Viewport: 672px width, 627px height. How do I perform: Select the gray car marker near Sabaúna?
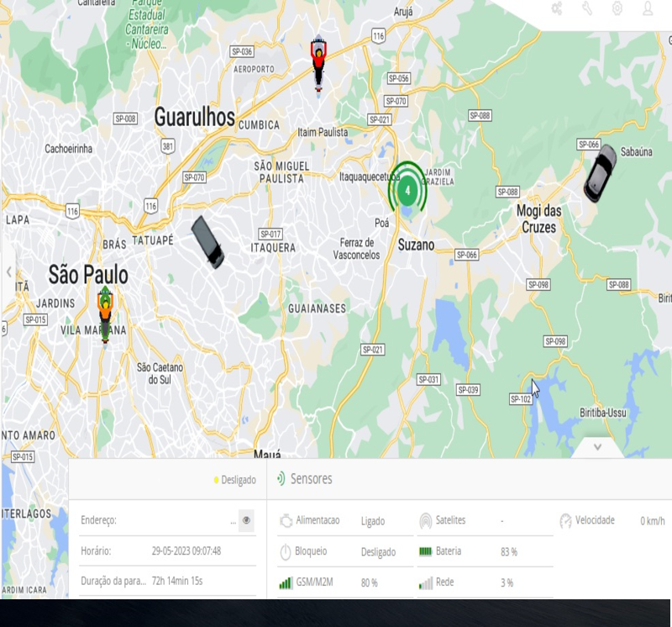(600, 173)
